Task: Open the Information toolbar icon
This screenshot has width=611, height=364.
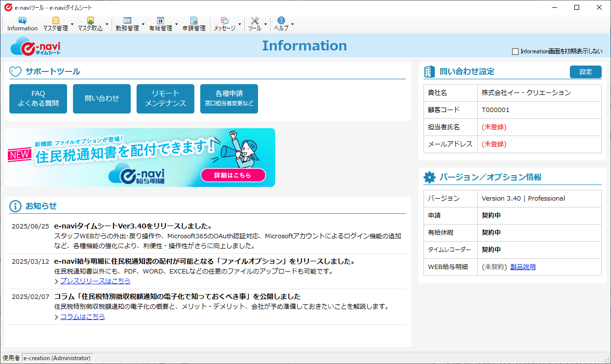Action: [x=23, y=21]
